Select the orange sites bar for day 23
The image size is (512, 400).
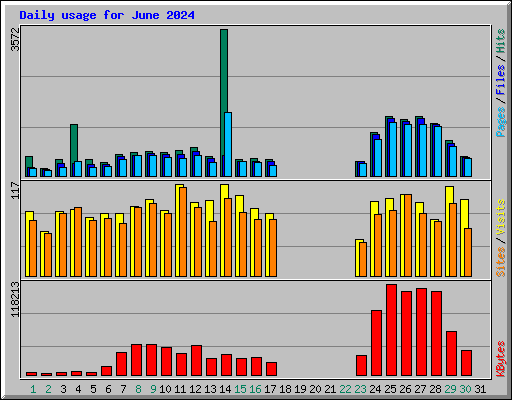[x=363, y=259]
